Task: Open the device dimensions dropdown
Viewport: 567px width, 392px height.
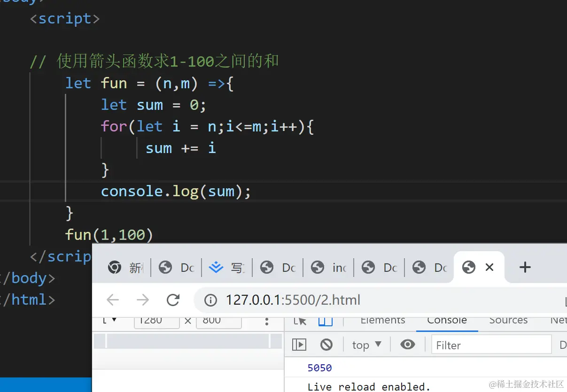Action: pyautogui.click(x=109, y=321)
